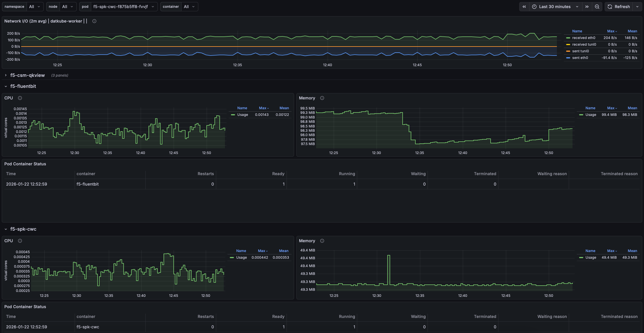Screen dimensions: 644x333
Task: Click the Refresh dashboard button
Action: 619,7
